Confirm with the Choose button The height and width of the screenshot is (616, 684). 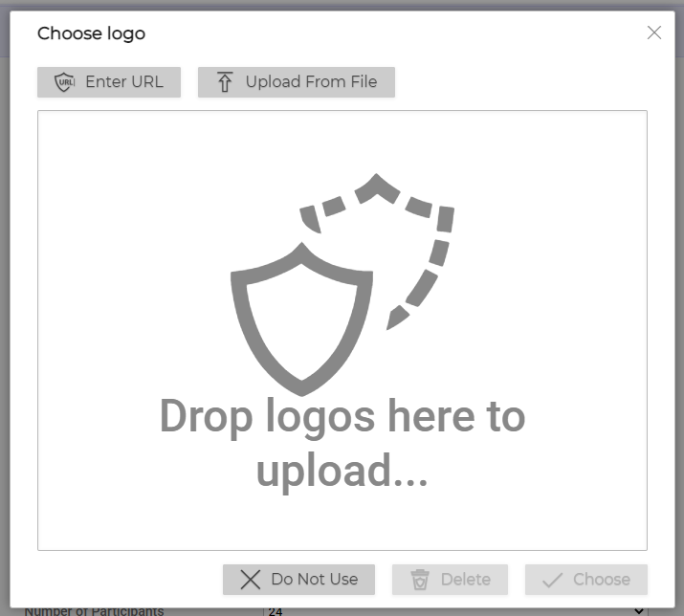[585, 580]
